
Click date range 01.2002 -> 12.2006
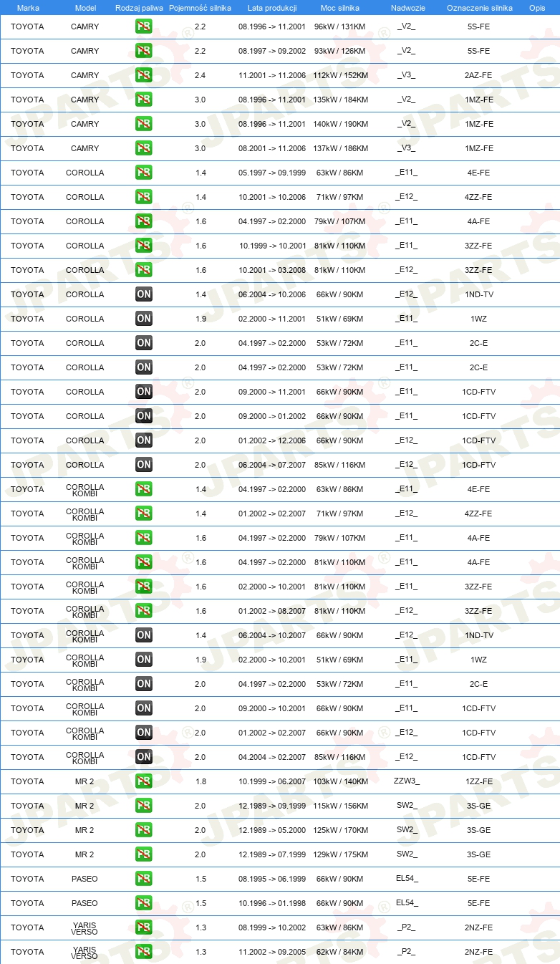[272, 440]
